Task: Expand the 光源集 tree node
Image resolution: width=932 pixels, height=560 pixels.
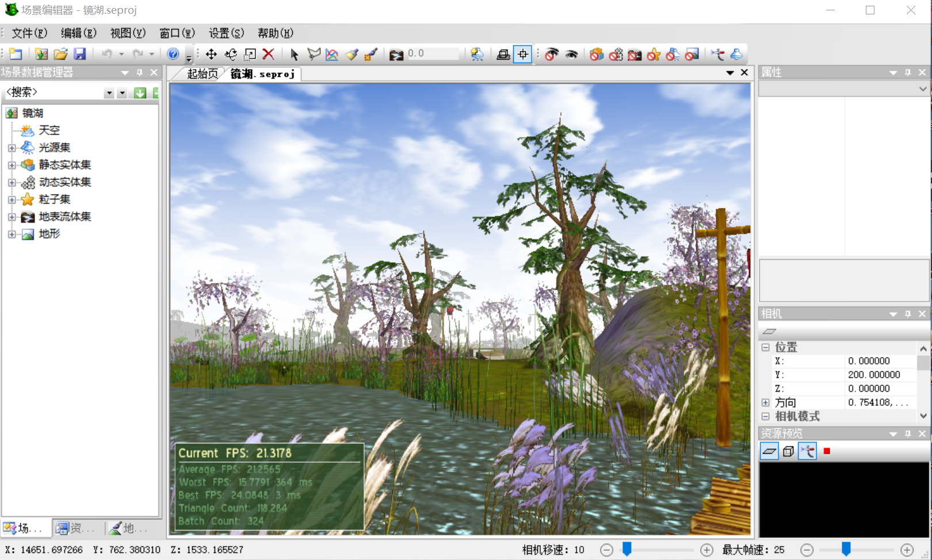Action: tap(12, 148)
